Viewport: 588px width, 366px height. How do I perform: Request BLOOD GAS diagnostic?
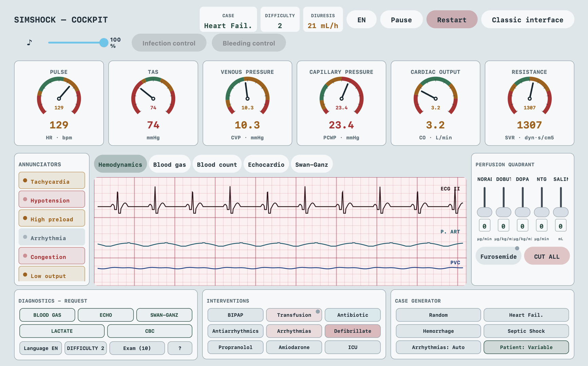47,315
